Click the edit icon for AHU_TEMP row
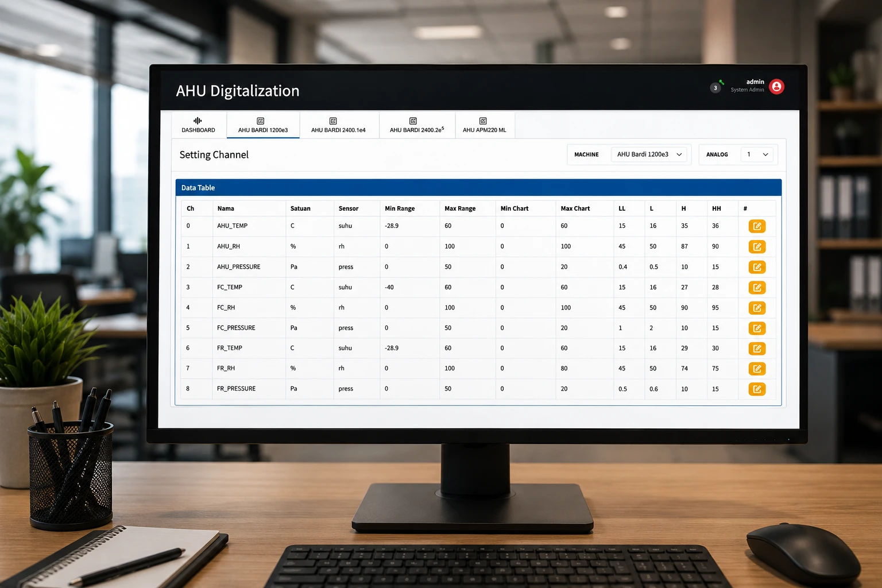Image resolution: width=882 pixels, height=588 pixels. point(757,226)
